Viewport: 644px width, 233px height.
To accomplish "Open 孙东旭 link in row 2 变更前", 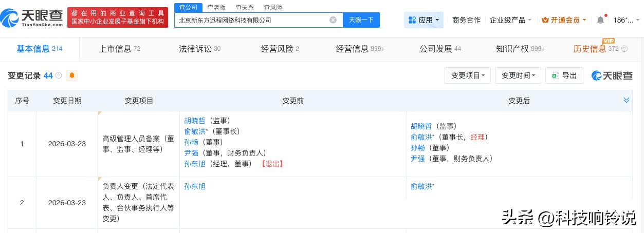I will click(x=195, y=186).
